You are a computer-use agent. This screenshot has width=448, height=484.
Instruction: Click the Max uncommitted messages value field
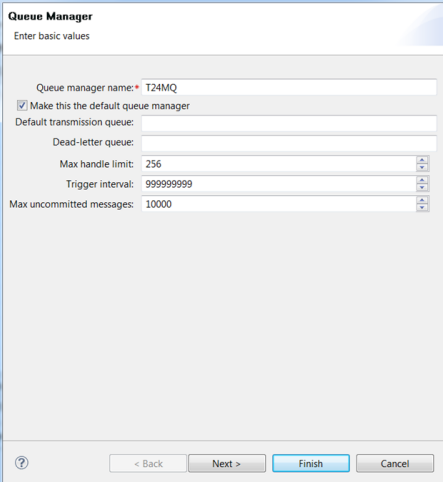pyautogui.click(x=279, y=204)
